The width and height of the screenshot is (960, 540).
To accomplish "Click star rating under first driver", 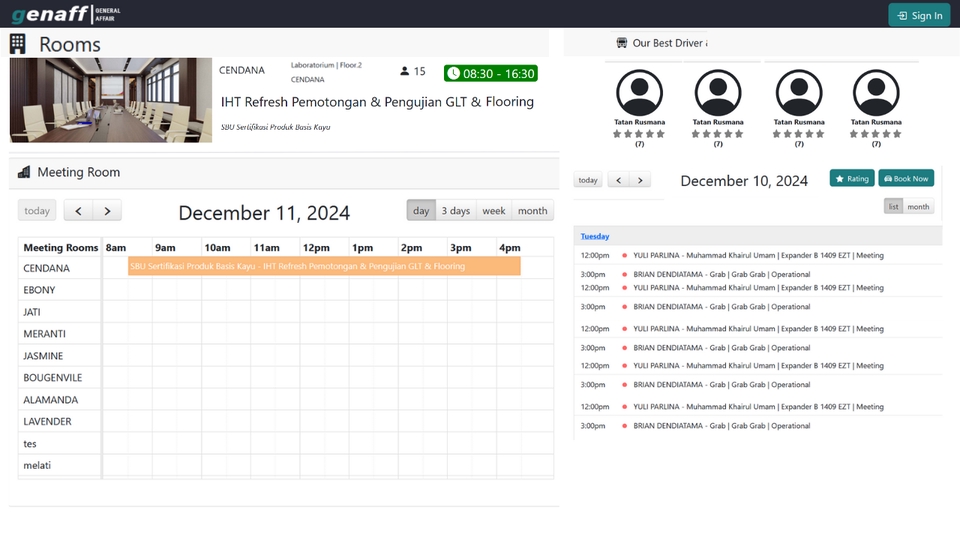I will 639,134.
